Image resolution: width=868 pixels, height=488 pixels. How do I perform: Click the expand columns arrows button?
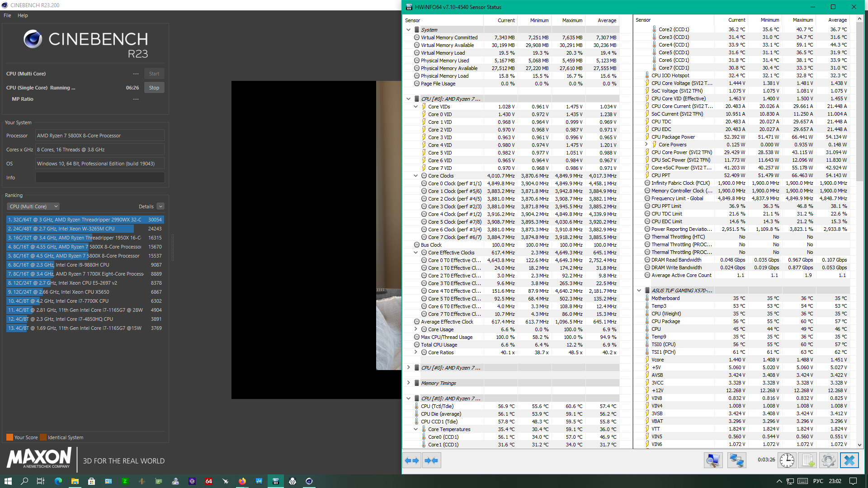412,460
